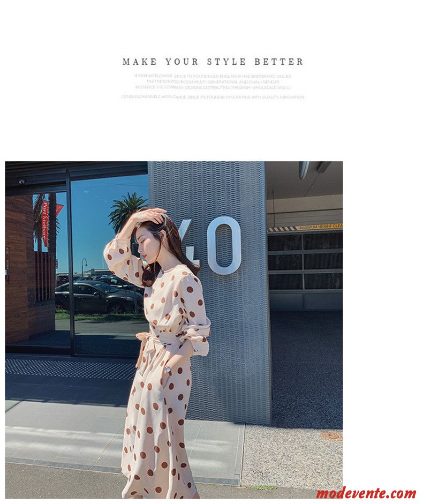The width and height of the screenshot is (423, 504).
Task: Click the modevente.com watermark link
Action: tap(366, 493)
